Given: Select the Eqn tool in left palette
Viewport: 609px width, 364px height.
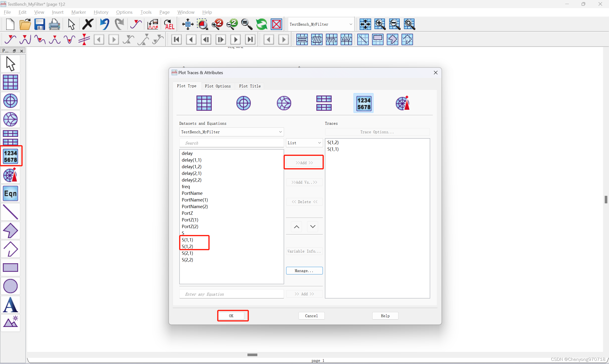Looking at the screenshot, I should pos(10,193).
